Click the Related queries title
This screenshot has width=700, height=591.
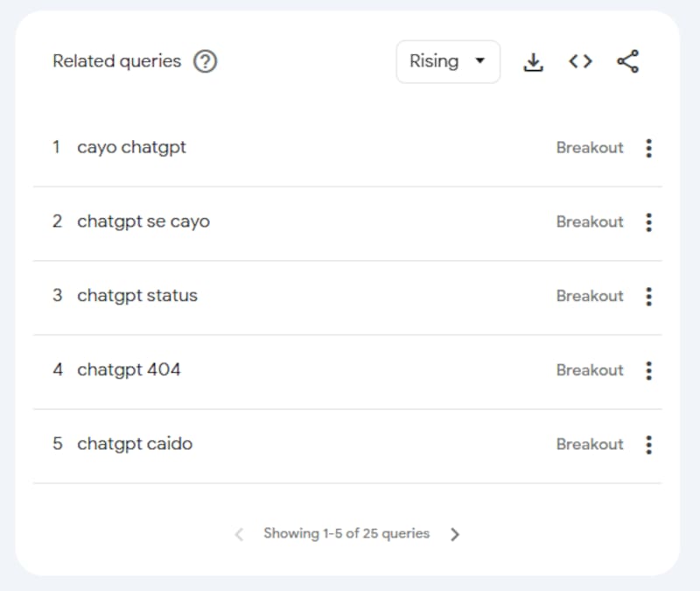point(117,61)
